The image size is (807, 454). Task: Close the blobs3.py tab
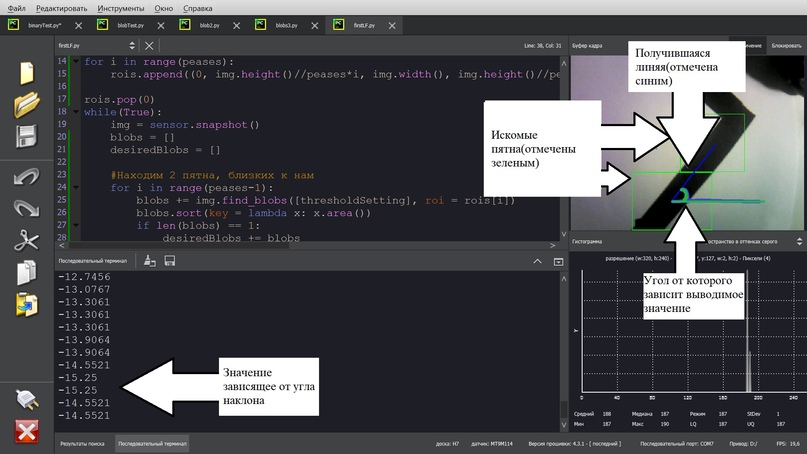pyautogui.click(x=314, y=25)
